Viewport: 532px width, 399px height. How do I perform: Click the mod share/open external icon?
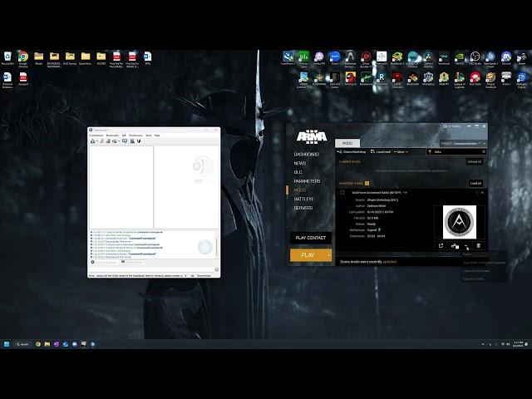[441, 245]
